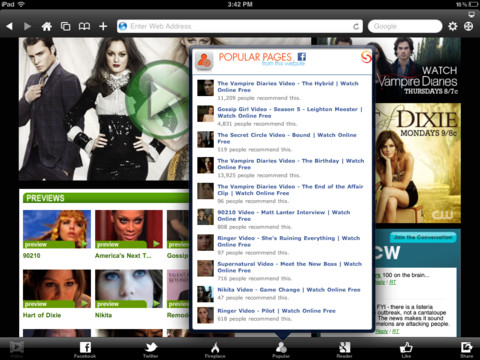Tap the PREVIEWS section header

[106, 198]
